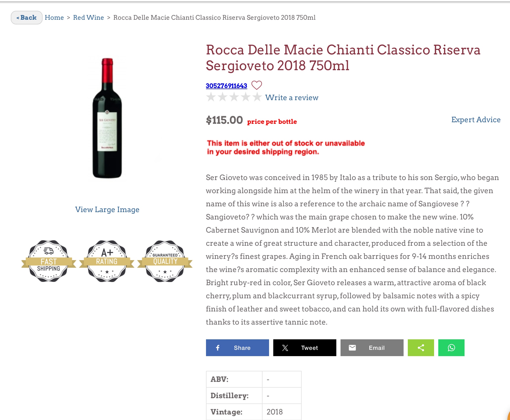510x420 pixels.
Task: Select the fifth rating star
Action: pos(257,97)
